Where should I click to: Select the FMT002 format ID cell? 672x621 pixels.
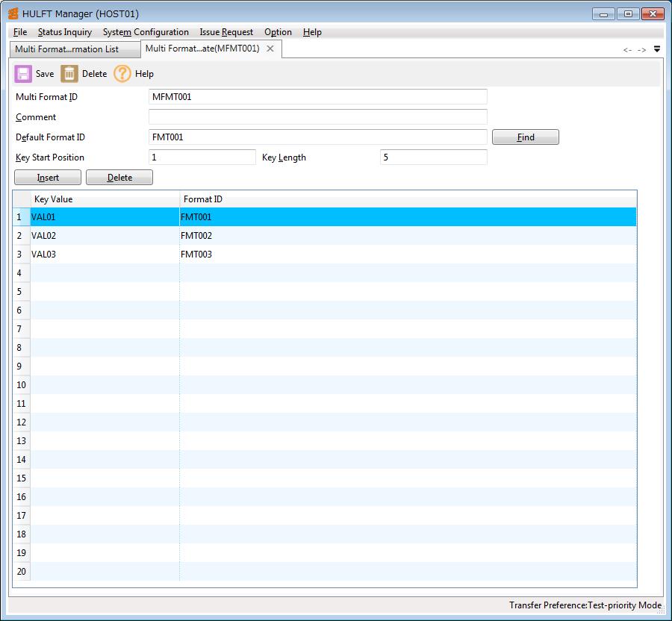click(x=408, y=236)
